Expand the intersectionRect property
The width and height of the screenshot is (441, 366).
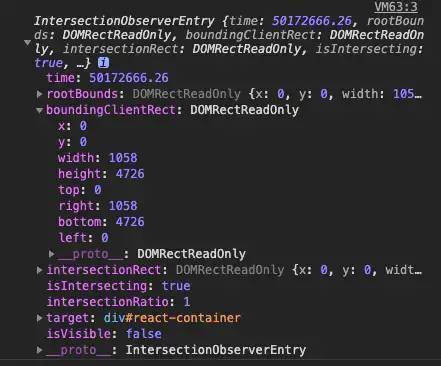pos(39,270)
